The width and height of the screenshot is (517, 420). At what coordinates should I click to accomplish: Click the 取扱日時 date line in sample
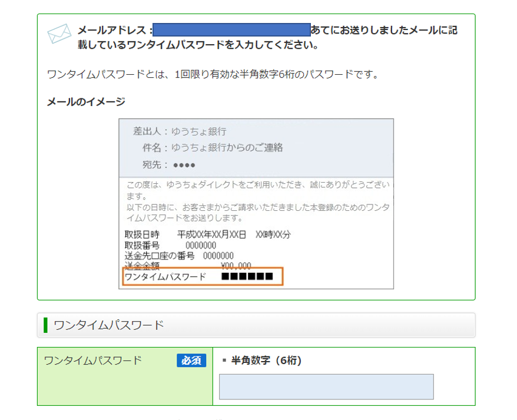pos(208,234)
